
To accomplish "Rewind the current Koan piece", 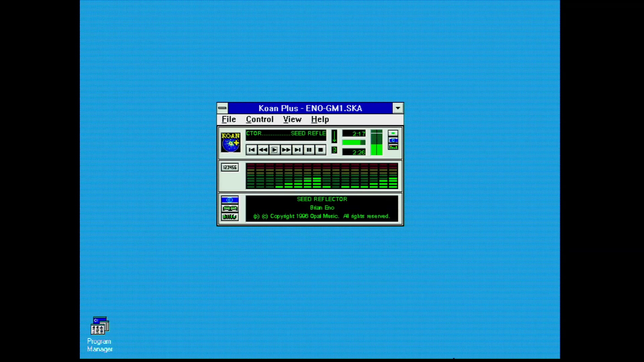I will click(x=263, y=150).
